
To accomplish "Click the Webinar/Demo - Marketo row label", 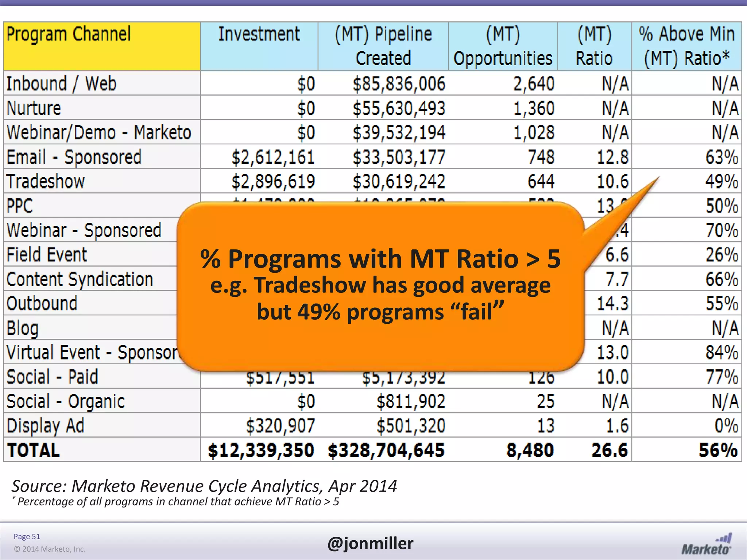I will point(99,132).
